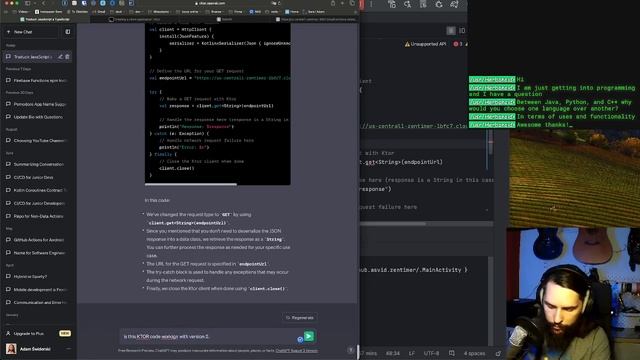Click the red error count indicator in editor
This screenshot has width=640, height=360.
[458, 44]
